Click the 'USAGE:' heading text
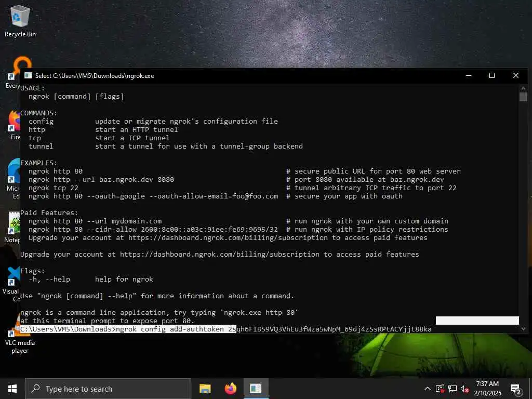Screen dimensions: 532x399 (x=32, y=88)
